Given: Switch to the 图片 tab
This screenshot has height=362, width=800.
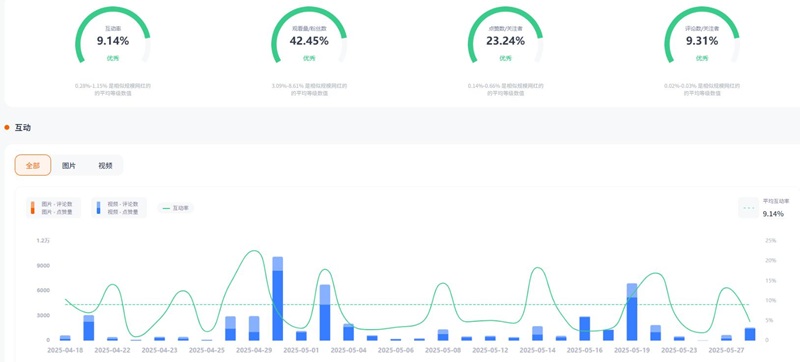Looking at the screenshot, I should coord(69,165).
